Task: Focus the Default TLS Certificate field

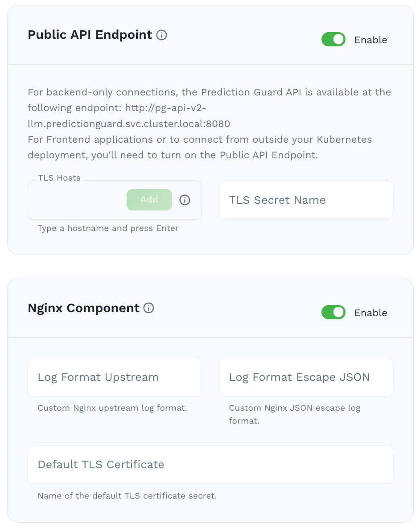Action: pyautogui.click(x=210, y=465)
